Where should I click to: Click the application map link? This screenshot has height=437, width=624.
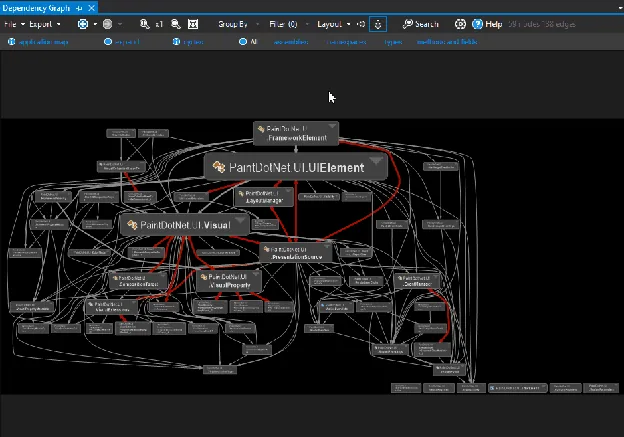(x=43, y=42)
